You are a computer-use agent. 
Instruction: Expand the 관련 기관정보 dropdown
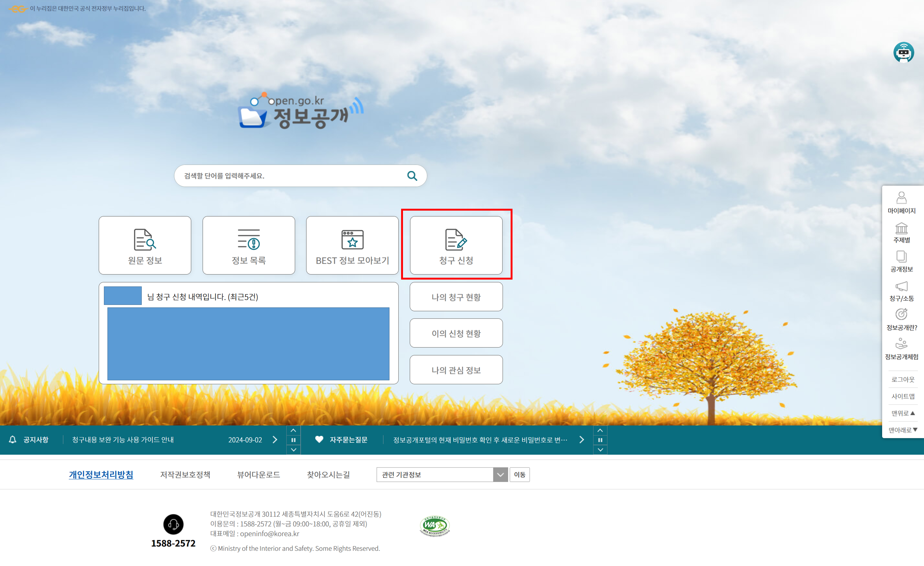coord(500,475)
